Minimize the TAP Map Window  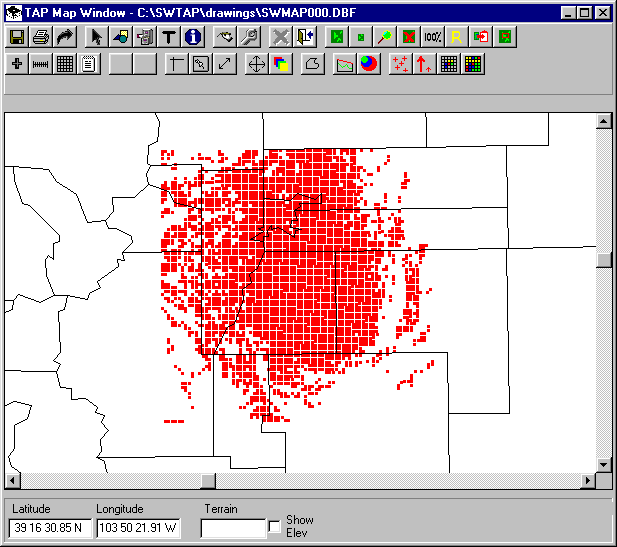click(569, 13)
